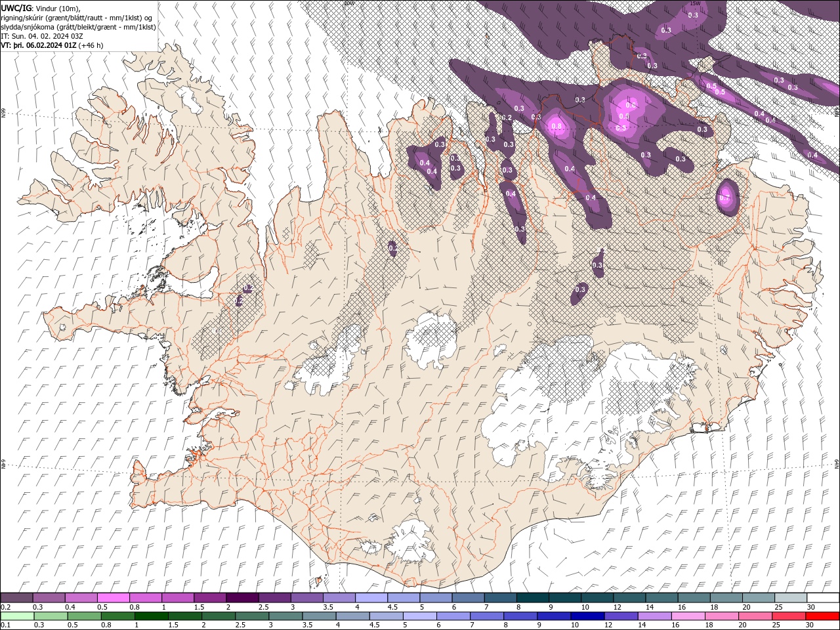Click the 'UWC/IG: Vindur (10m)' title text

pyautogui.click(x=41, y=8)
